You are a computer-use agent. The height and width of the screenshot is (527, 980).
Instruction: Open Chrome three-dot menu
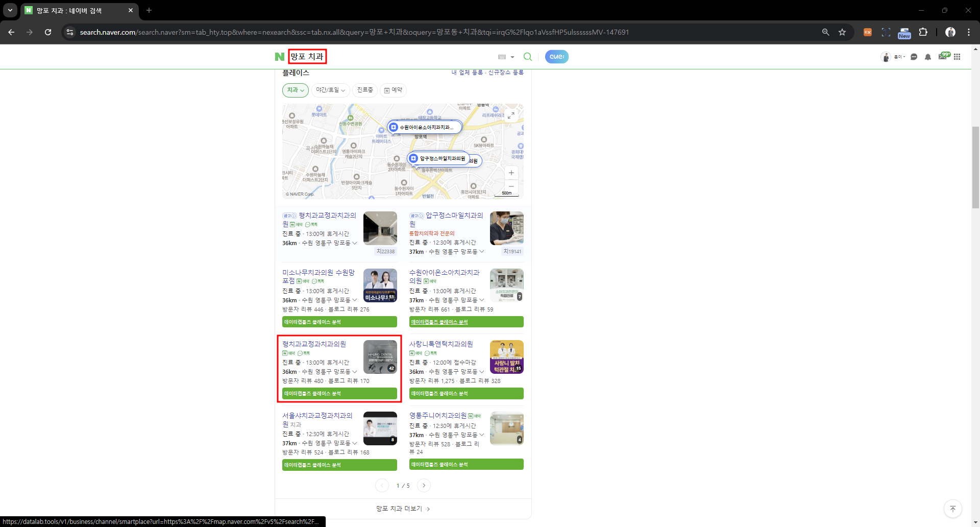[x=969, y=32]
